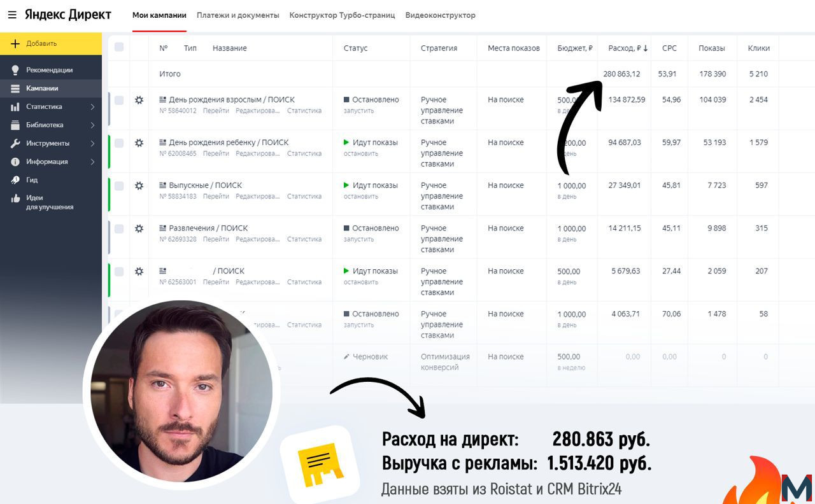Expand the Статистика sidebar submenu arrow
This screenshot has height=504, width=815.
tap(92, 107)
